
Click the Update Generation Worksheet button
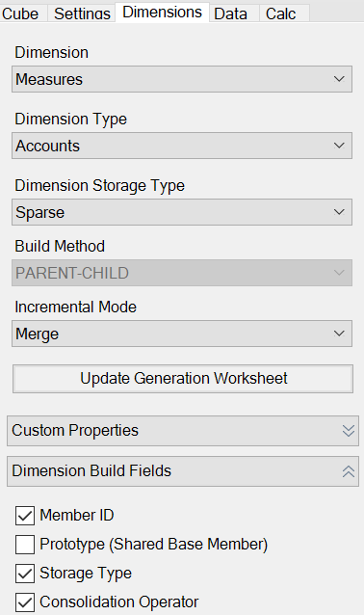point(183,379)
